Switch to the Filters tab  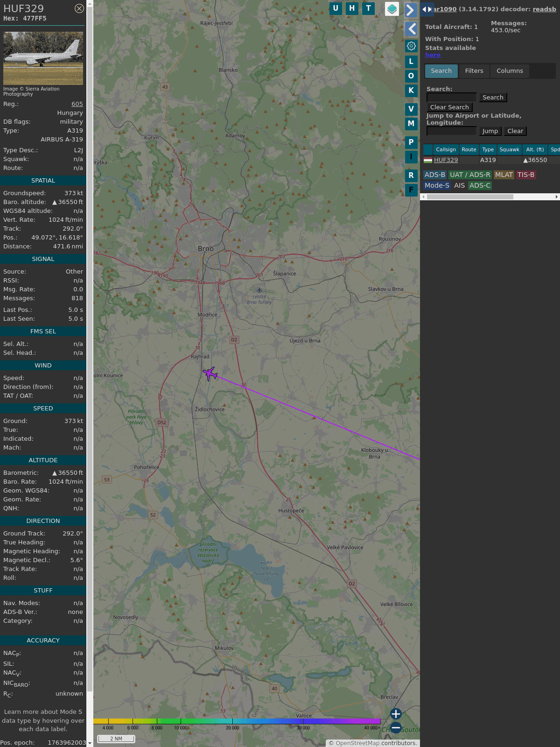coord(474,71)
